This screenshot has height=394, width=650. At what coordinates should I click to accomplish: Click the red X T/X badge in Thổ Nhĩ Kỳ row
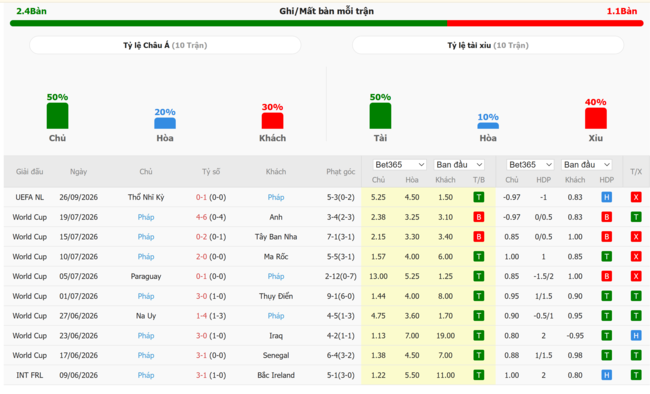pyautogui.click(x=636, y=197)
